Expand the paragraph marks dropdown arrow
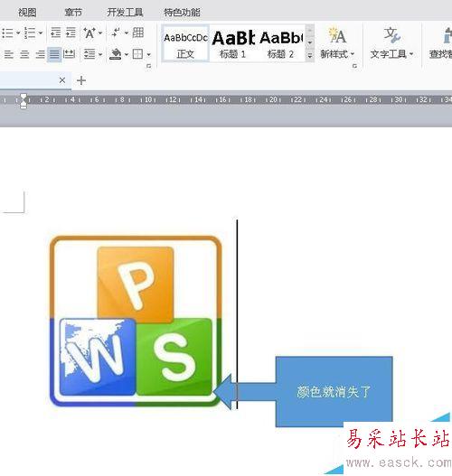Screen dimensions: 452x476 127,33
